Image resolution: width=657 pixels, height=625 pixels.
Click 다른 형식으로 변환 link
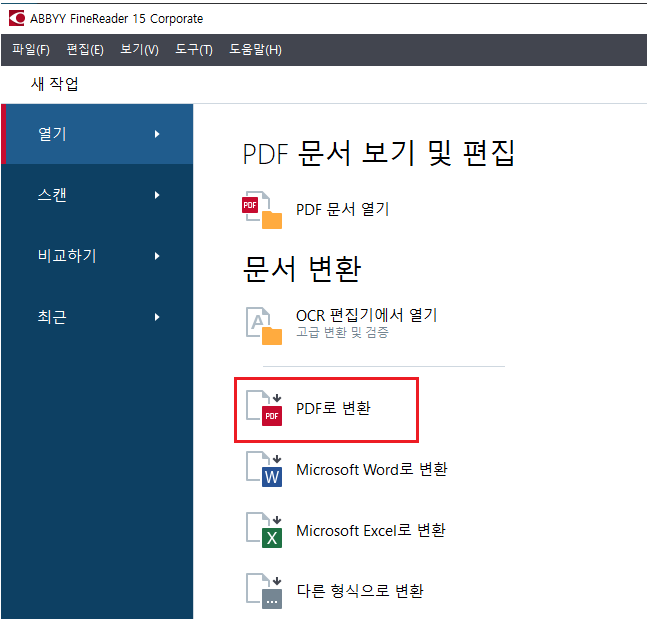pyautogui.click(x=360, y=591)
